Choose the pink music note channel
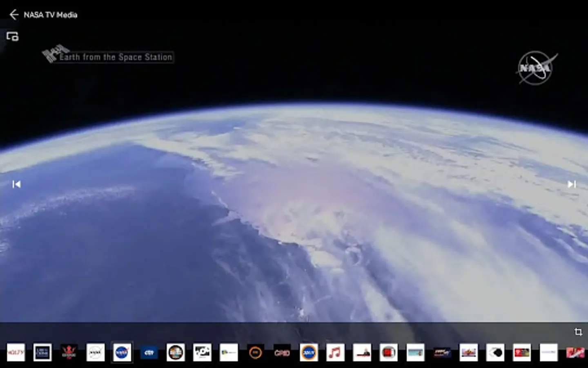This screenshot has height=368, width=588. coord(335,352)
